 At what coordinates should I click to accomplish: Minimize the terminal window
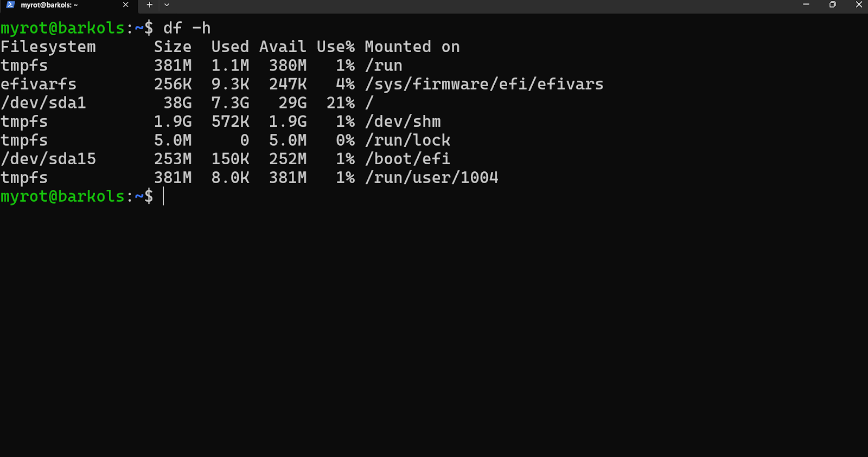[x=806, y=5]
